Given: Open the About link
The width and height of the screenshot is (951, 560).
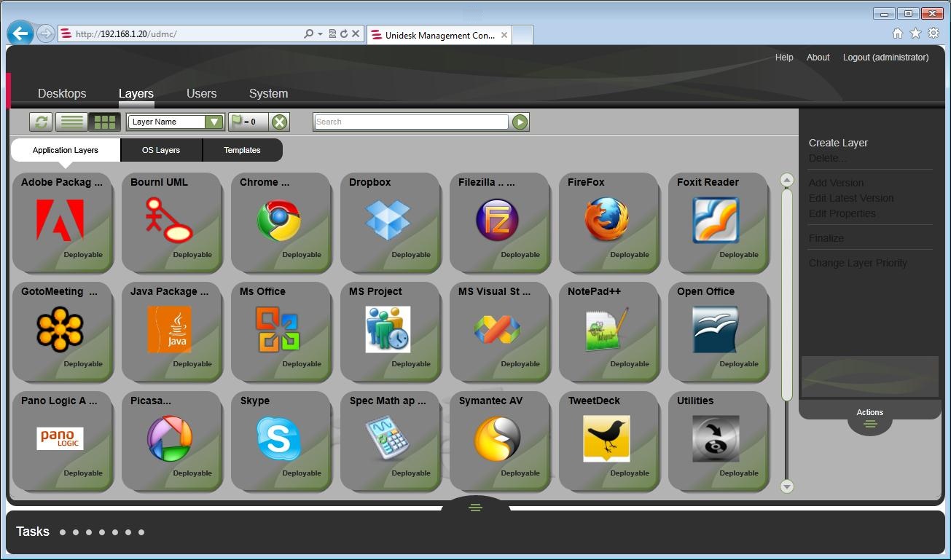Looking at the screenshot, I should (818, 58).
